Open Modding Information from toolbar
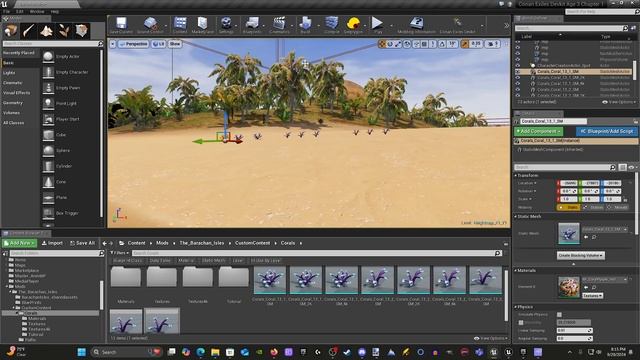640x360 pixels. pos(416,25)
